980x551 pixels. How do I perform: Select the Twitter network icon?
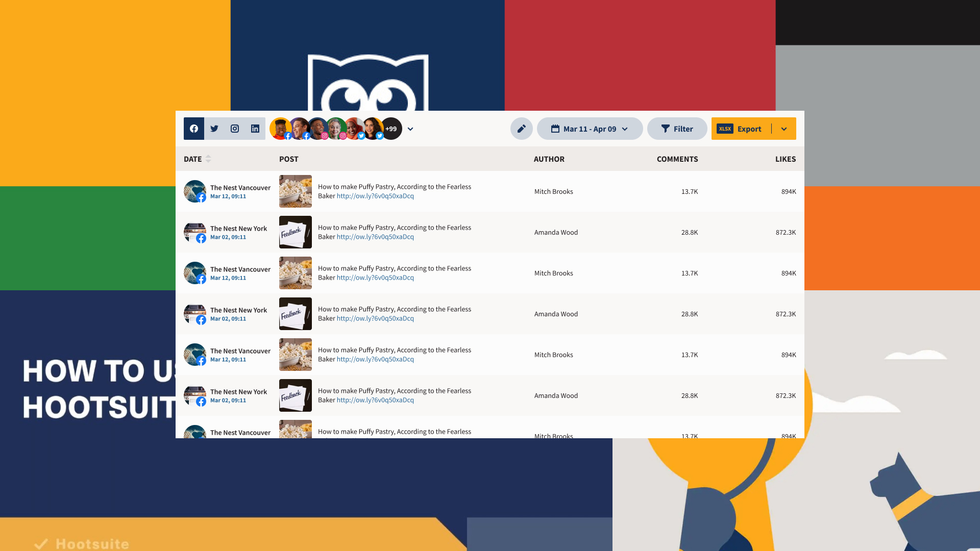tap(214, 129)
